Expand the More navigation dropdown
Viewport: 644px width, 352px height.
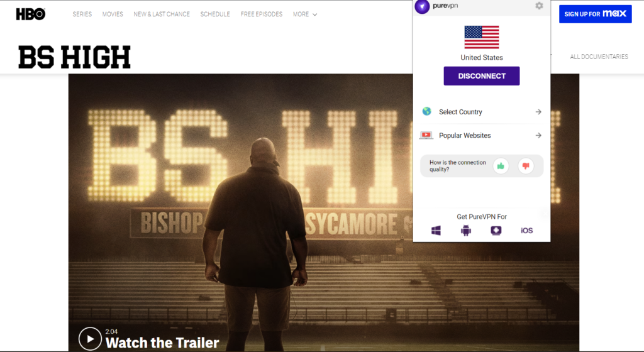(305, 14)
